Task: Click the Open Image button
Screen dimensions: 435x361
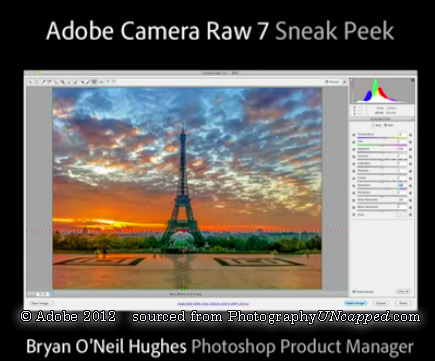Action: click(x=355, y=303)
